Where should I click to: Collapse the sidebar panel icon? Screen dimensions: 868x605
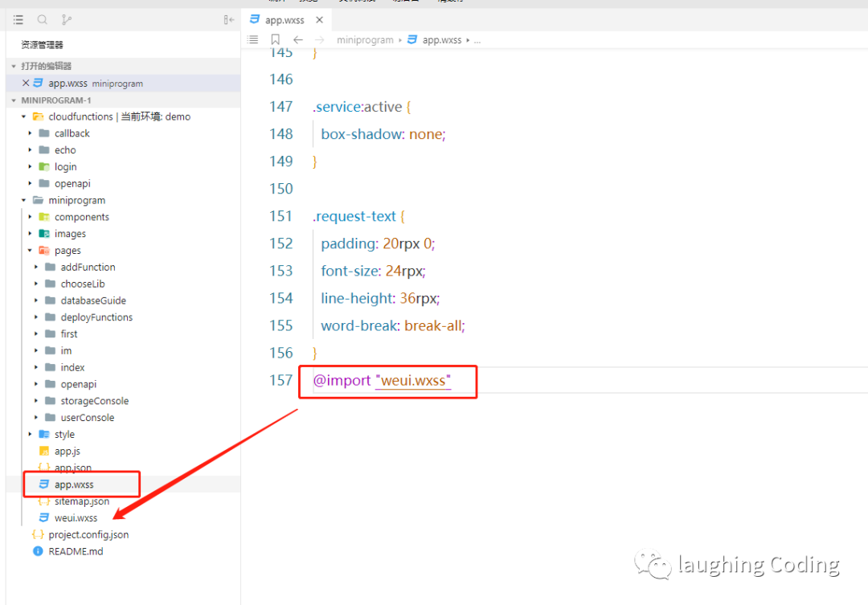[x=228, y=20]
